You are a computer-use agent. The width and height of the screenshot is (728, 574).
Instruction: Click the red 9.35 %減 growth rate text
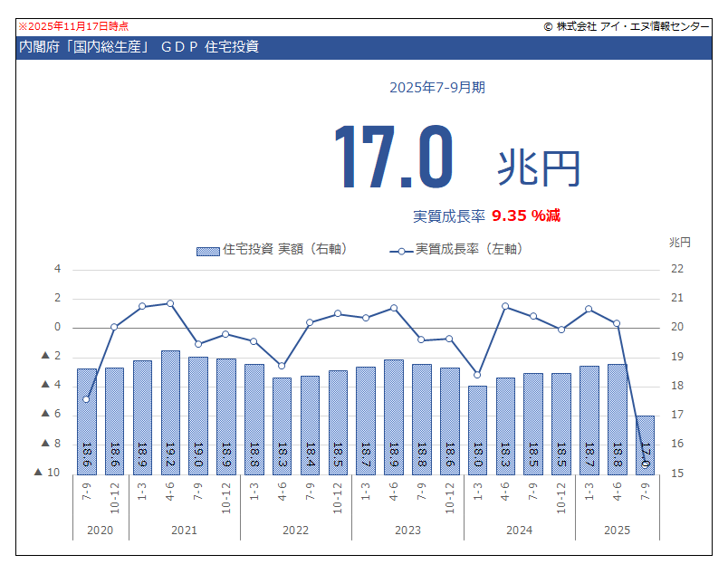click(x=526, y=215)
